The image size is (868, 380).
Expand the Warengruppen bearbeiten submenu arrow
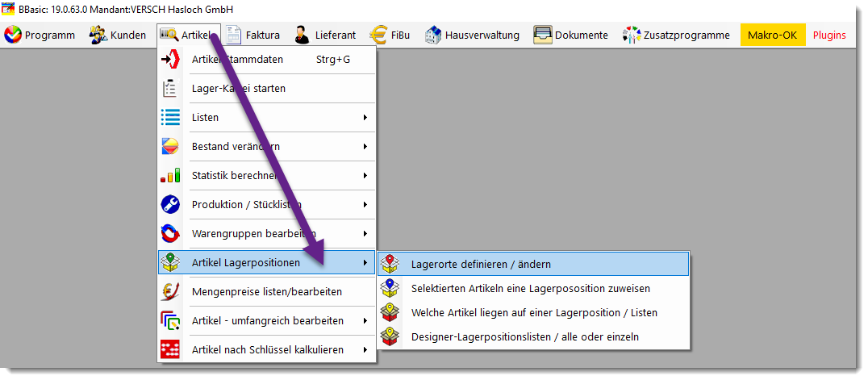coord(365,233)
